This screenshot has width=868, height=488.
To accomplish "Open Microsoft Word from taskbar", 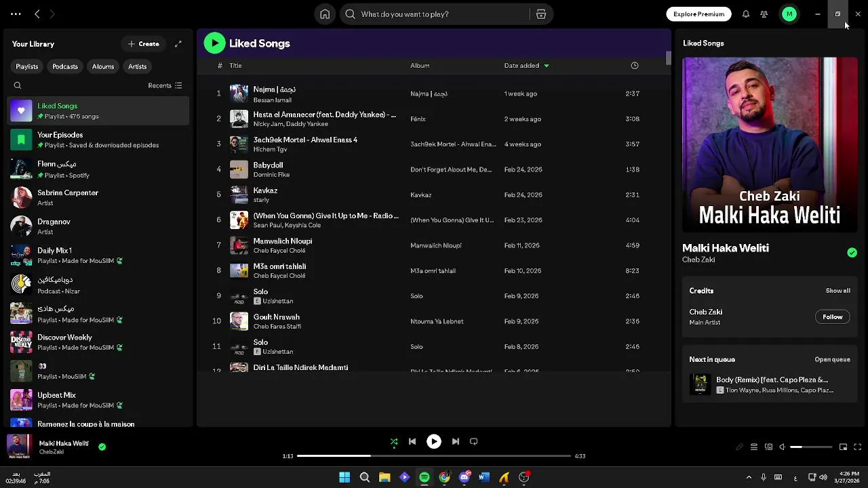I will (484, 478).
